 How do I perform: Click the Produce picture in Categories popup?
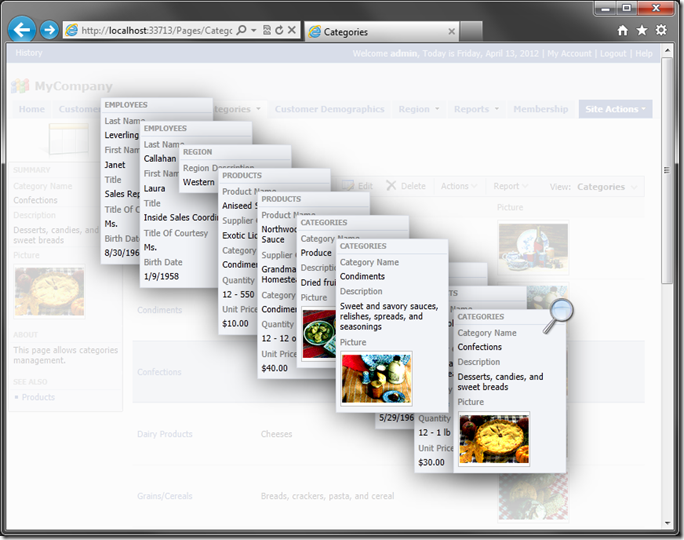click(x=319, y=334)
